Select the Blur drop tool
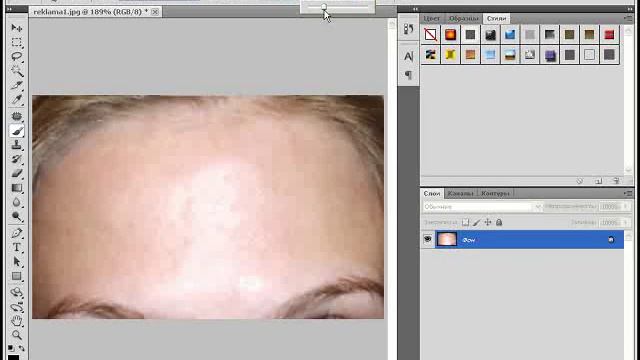 pos(17,202)
